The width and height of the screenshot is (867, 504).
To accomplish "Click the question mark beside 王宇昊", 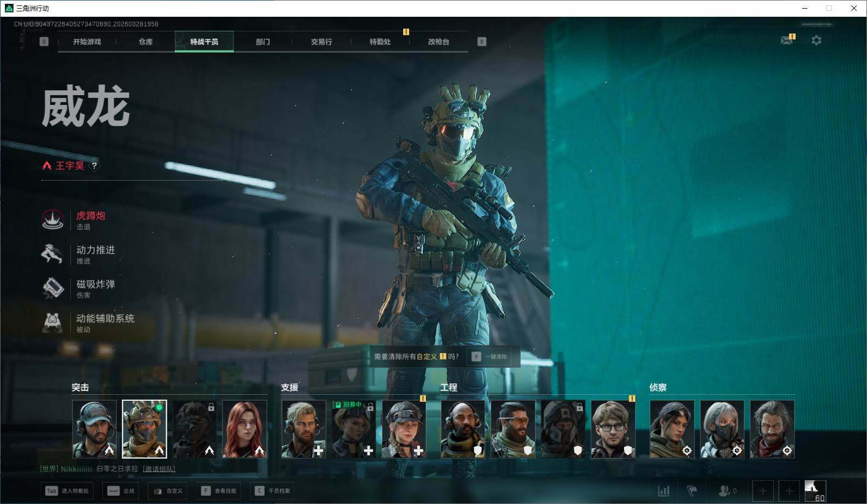I will click(x=94, y=166).
